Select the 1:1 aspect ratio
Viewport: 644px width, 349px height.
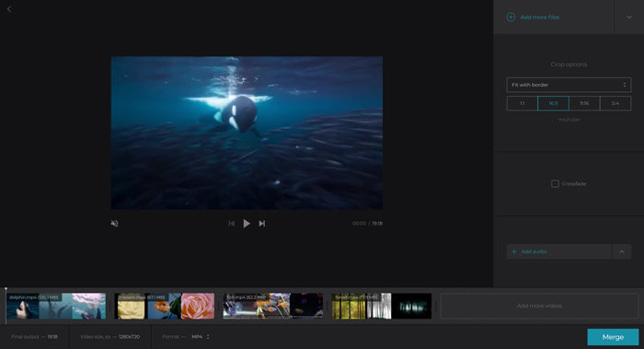(x=522, y=103)
